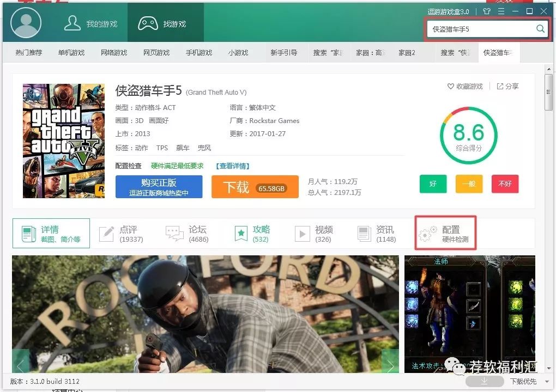Open the 我的游戏 section icon
The image size is (556, 392).
[73, 22]
